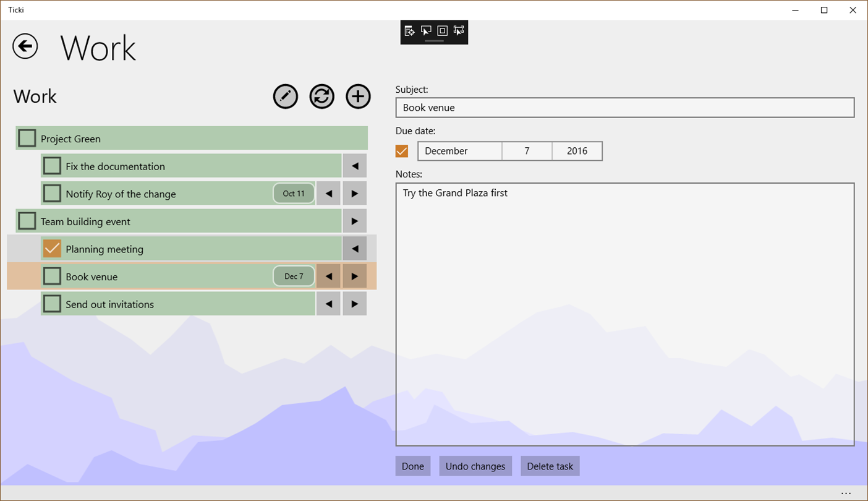
Task: Open Live Visual Tree debug tool icon
Action: [x=409, y=31]
